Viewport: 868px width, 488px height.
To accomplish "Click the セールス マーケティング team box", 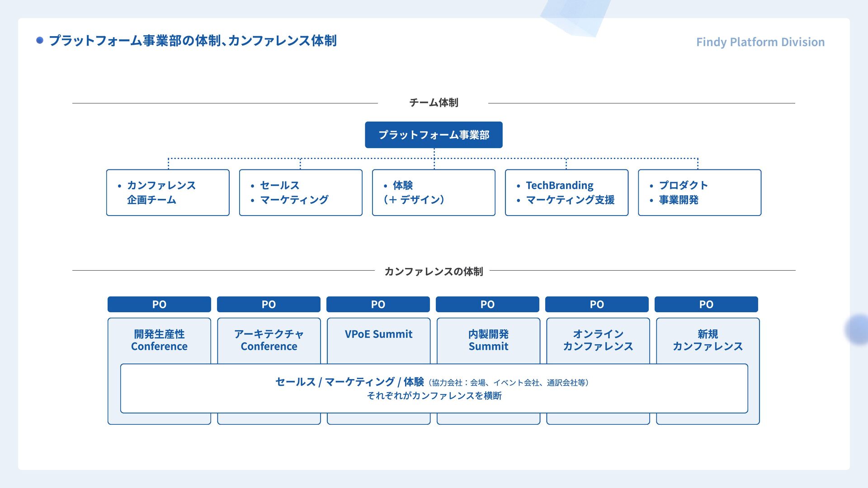I will point(301,192).
